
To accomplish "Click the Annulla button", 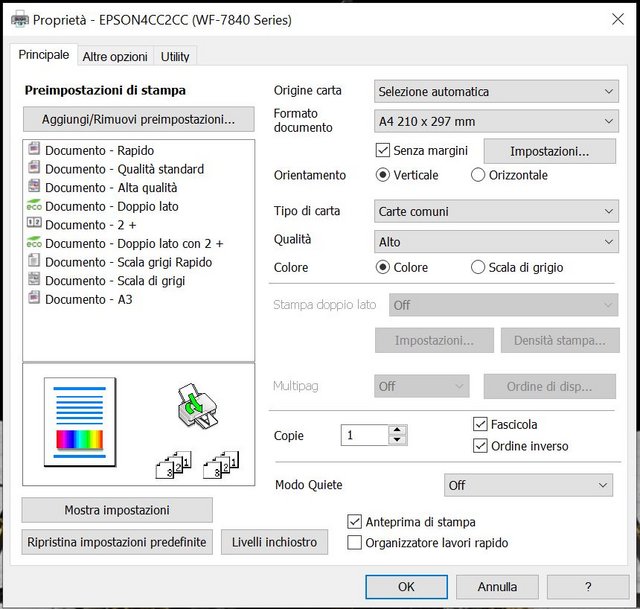I will click(497, 587).
